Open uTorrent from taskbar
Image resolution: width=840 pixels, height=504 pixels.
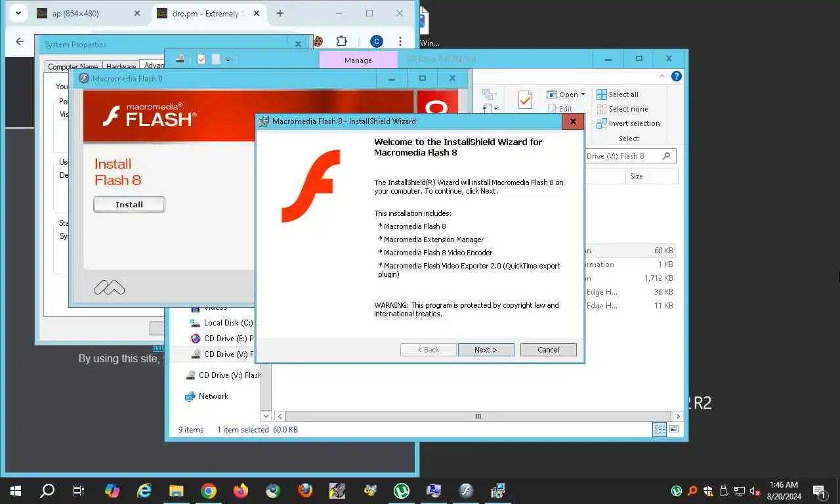coord(402,491)
